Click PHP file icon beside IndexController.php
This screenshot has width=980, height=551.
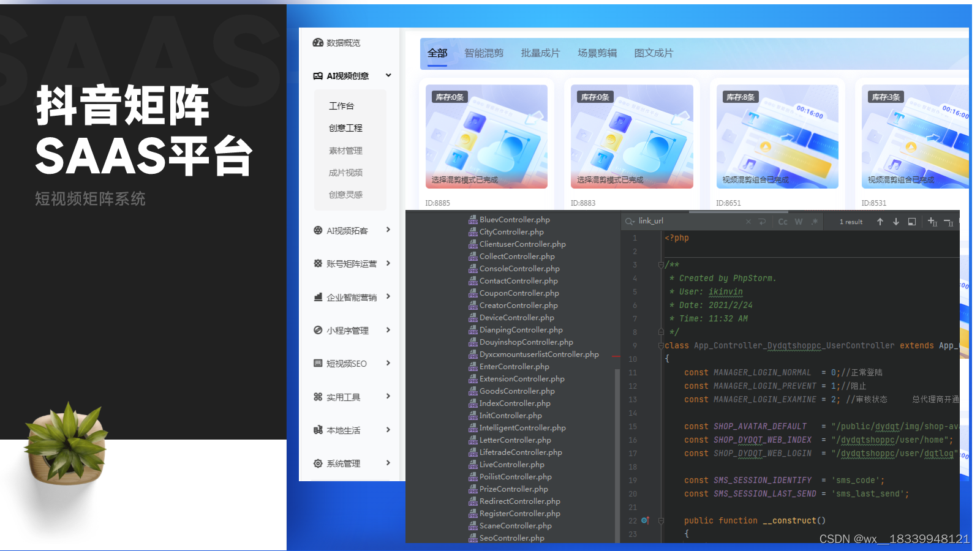tap(473, 403)
